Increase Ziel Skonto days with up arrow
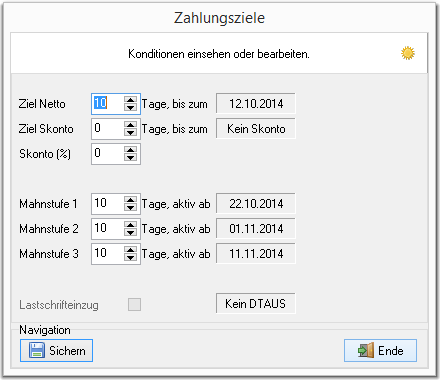Viewport: 440px width, 380px height. [130, 125]
